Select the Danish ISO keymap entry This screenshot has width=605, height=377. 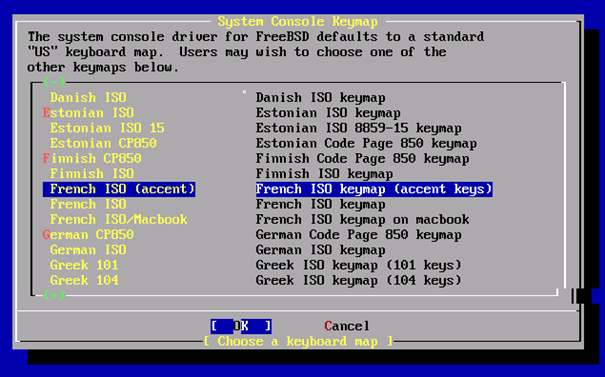[x=88, y=98]
